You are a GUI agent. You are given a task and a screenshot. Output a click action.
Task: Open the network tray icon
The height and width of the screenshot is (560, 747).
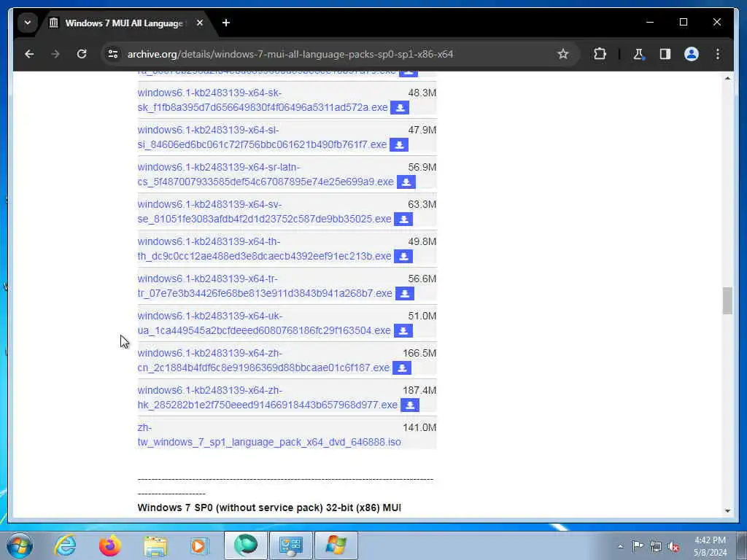tap(656, 546)
